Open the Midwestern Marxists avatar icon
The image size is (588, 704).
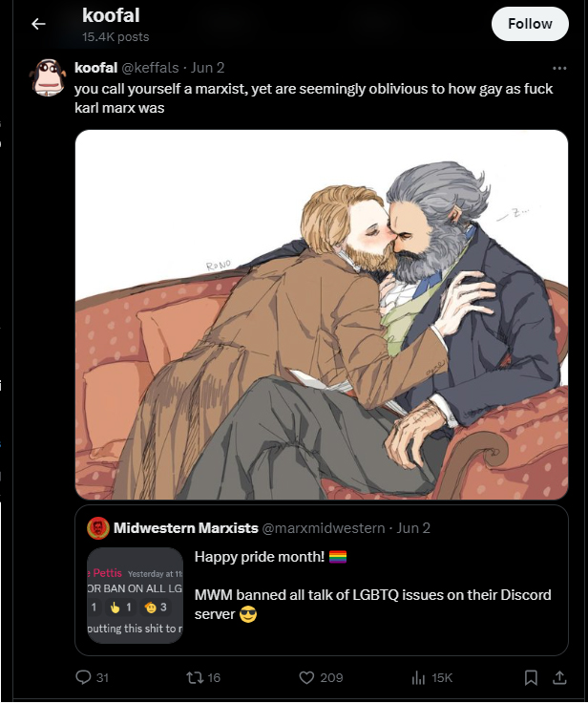pyautogui.click(x=98, y=527)
